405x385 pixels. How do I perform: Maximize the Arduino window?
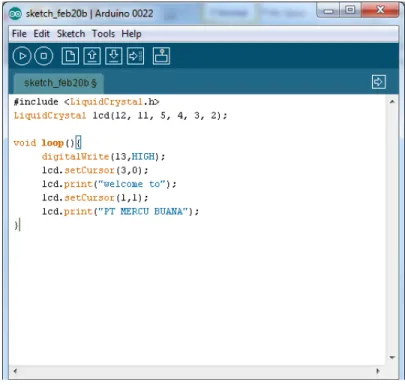(350, 10)
